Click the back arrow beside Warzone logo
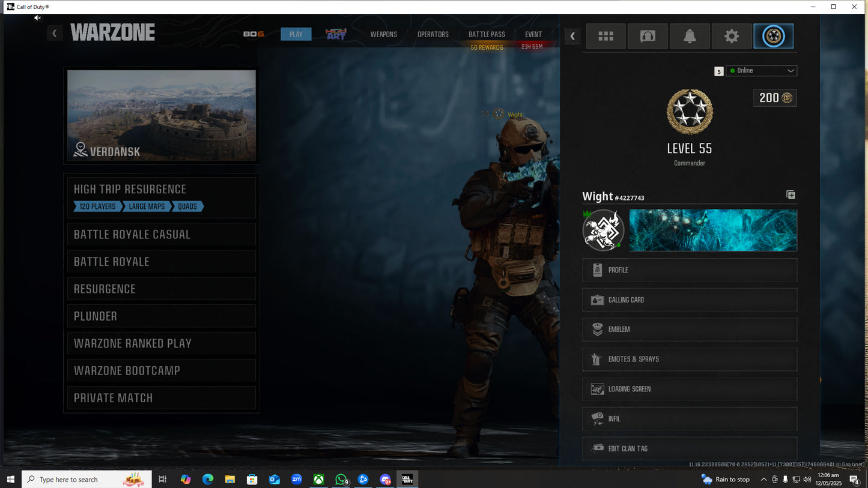 (55, 34)
